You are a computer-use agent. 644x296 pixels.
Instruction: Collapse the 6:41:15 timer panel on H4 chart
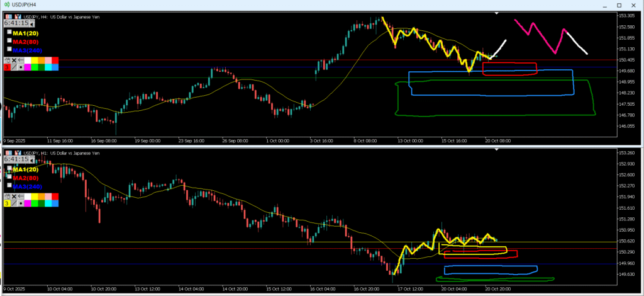click(31, 25)
